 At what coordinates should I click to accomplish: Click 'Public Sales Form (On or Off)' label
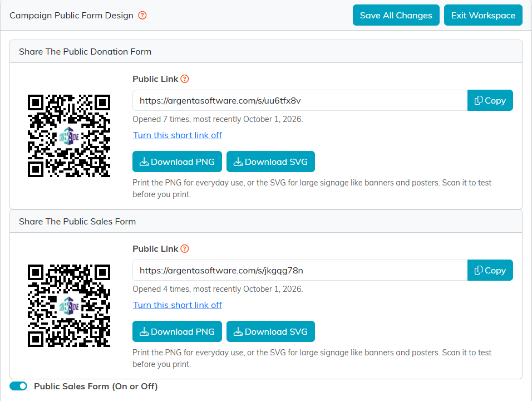96,387
